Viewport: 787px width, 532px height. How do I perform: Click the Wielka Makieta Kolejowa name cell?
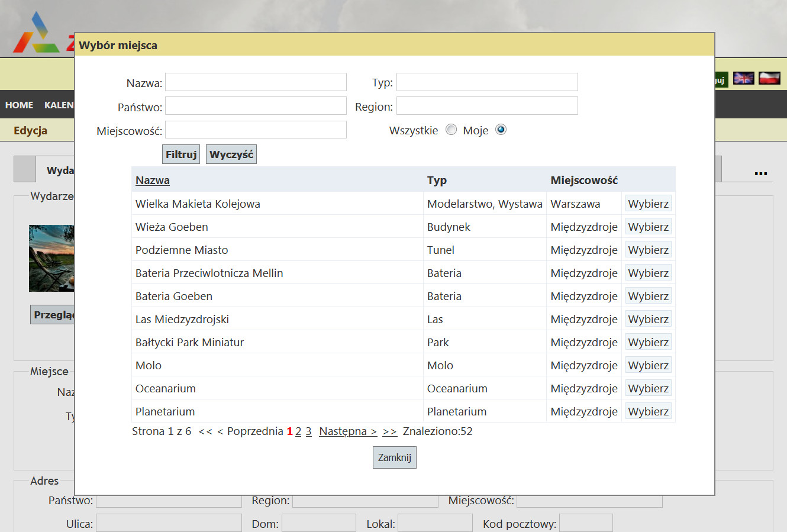277,204
